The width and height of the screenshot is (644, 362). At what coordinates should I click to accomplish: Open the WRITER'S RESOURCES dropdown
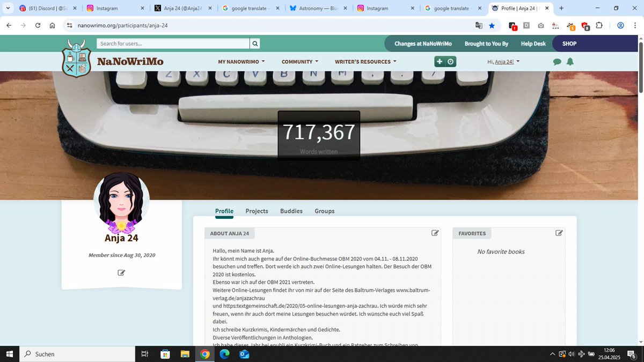(365, 61)
